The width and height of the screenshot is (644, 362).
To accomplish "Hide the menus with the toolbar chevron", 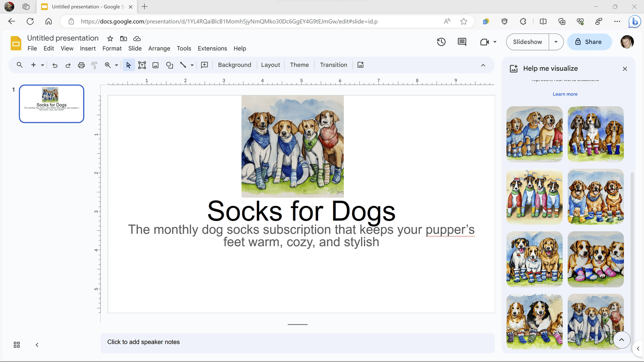I will pyautogui.click(x=483, y=65).
